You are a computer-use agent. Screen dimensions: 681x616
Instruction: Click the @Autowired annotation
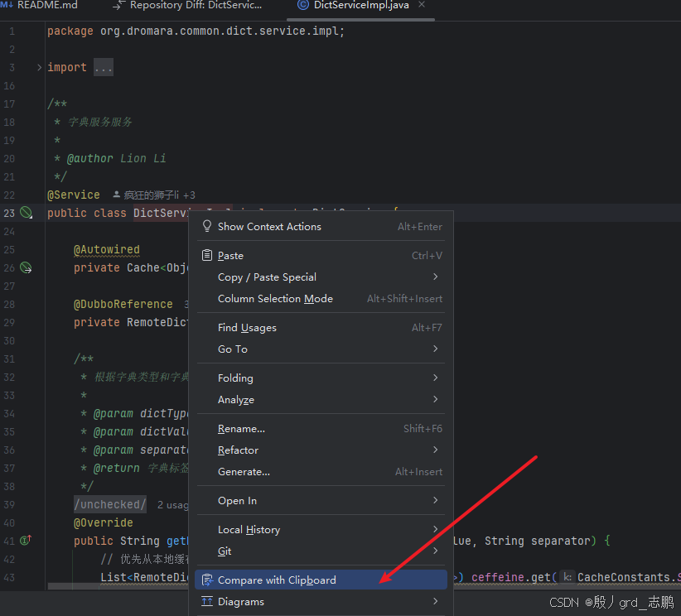107,249
